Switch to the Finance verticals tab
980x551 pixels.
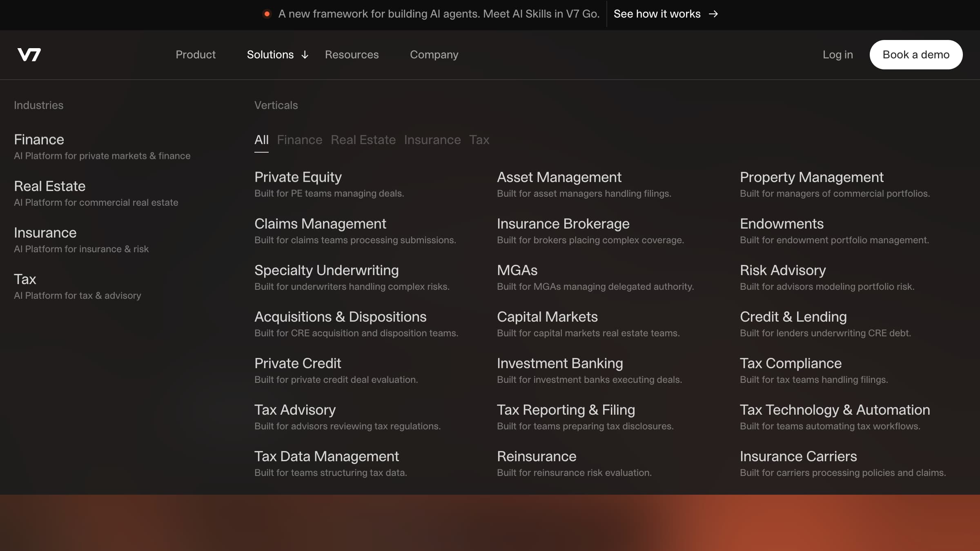(299, 140)
